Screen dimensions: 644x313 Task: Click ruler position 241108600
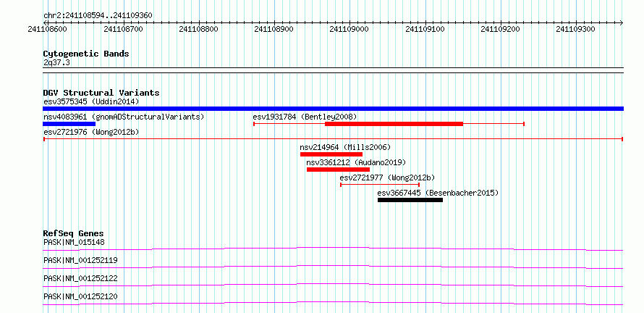(48, 29)
